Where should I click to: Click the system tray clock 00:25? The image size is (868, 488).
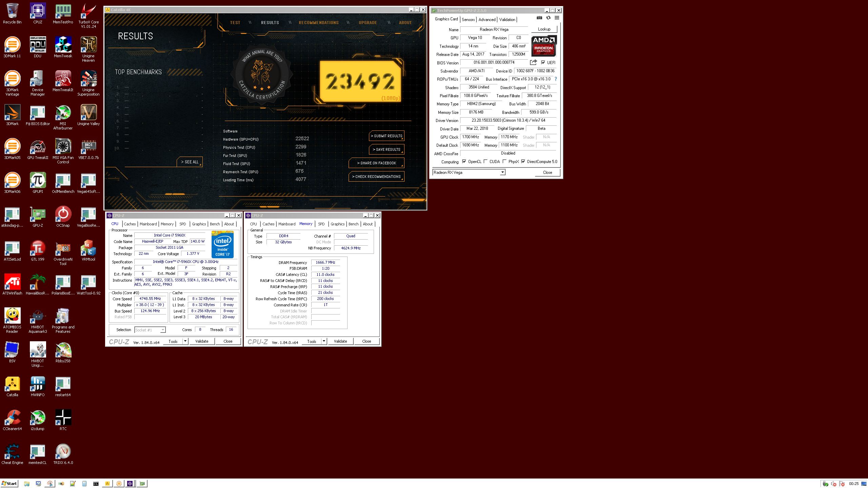[854, 484]
